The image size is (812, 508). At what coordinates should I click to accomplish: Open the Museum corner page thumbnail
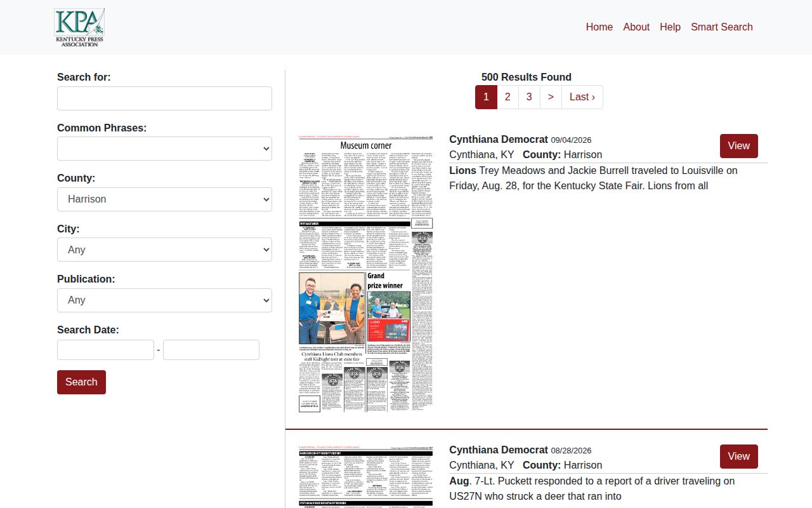366,274
